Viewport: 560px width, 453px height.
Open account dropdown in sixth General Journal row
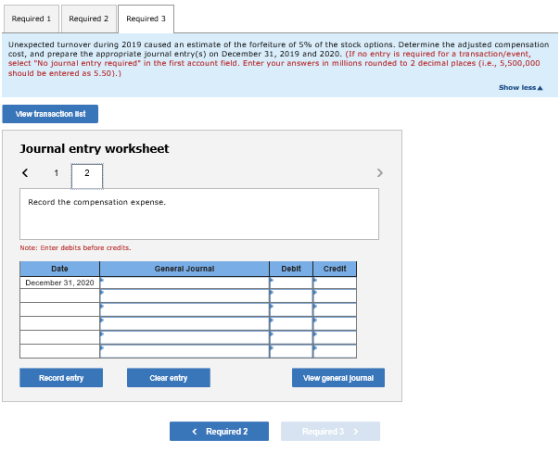click(184, 352)
